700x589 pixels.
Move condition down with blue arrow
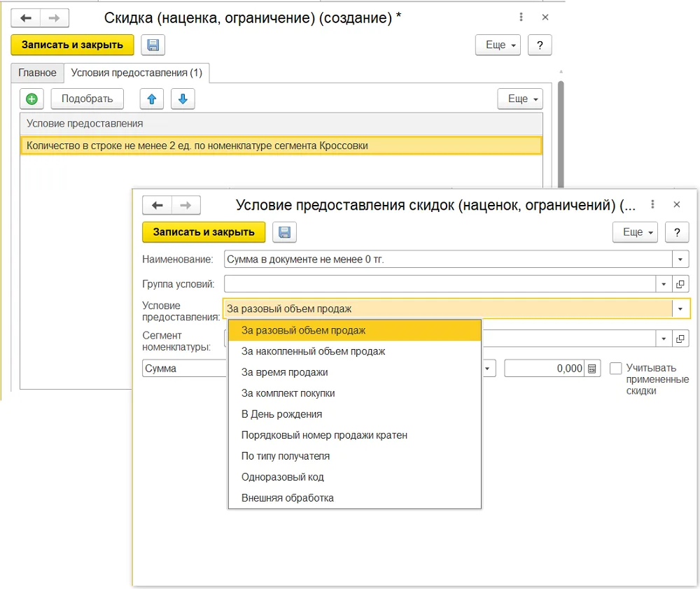coord(183,99)
